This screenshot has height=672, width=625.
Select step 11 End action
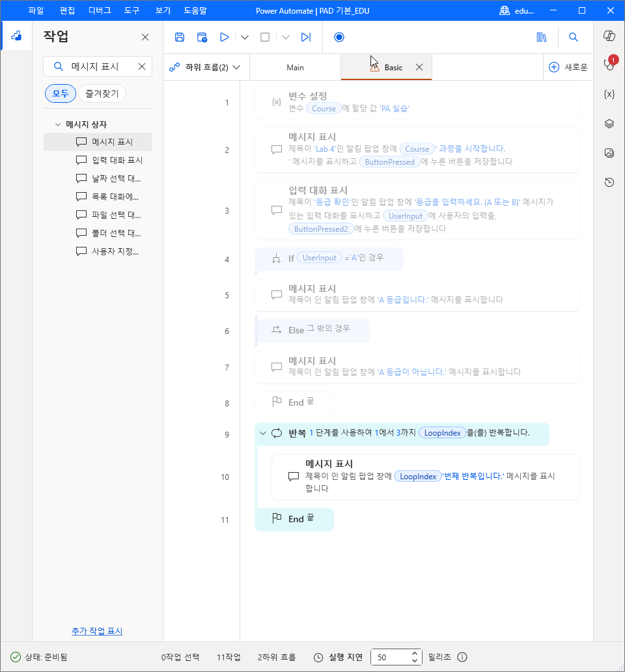pyautogui.click(x=294, y=520)
